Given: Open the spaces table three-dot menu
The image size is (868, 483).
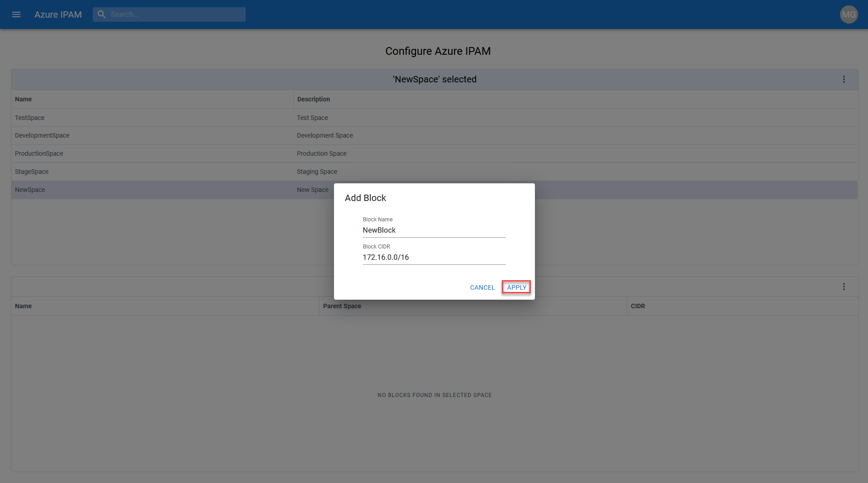Looking at the screenshot, I should [844, 79].
